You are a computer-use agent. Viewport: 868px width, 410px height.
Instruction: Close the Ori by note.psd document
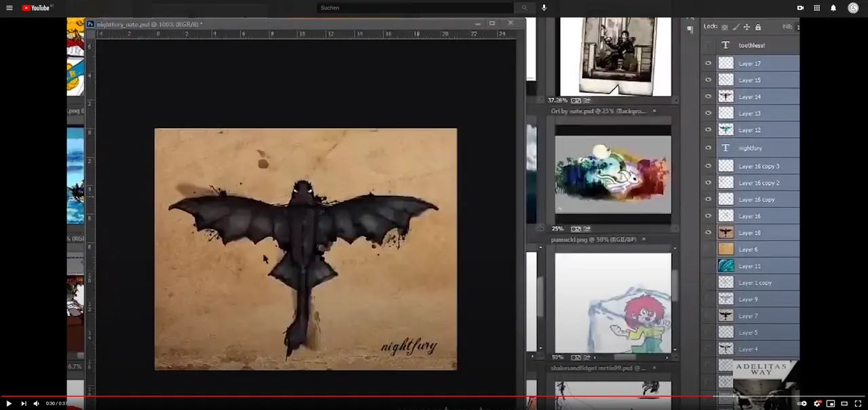tap(654, 110)
